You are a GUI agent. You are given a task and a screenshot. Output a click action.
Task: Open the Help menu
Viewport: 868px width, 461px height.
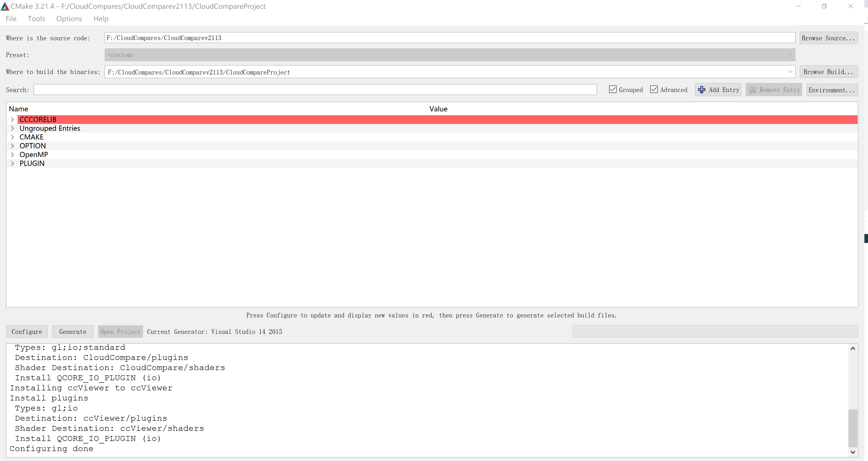click(100, 18)
